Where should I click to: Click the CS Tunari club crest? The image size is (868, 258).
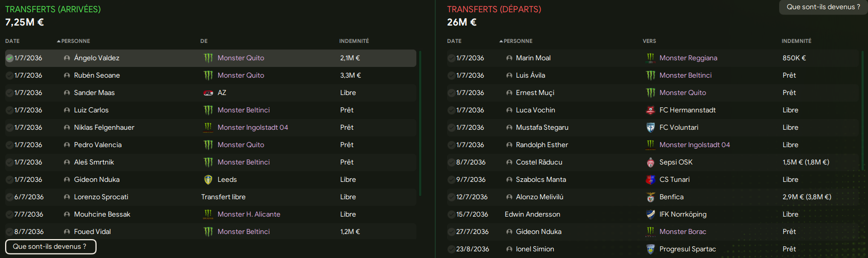click(x=650, y=179)
